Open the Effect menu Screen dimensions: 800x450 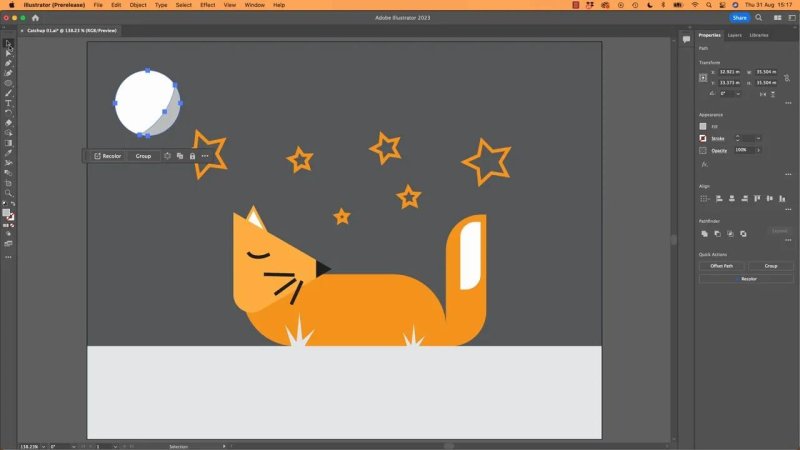[x=207, y=5]
